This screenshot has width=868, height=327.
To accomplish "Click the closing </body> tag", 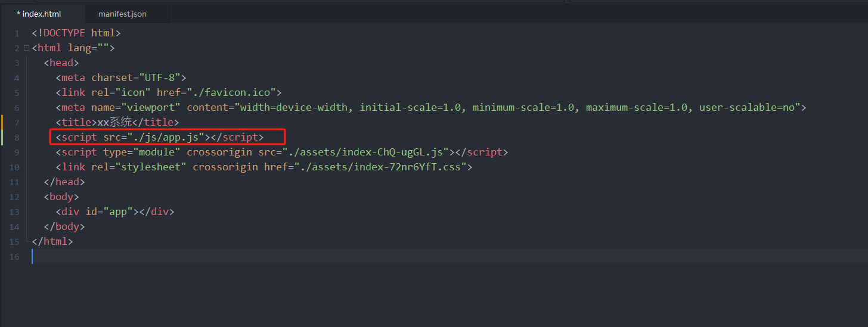I will click(64, 226).
